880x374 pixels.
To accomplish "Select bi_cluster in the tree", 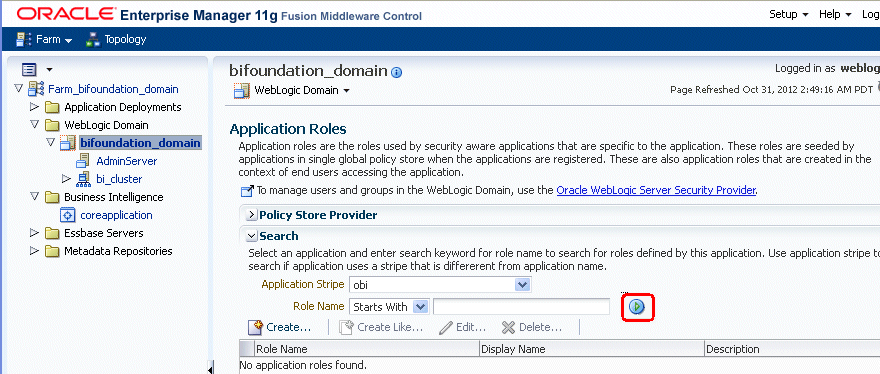I will click(x=119, y=179).
